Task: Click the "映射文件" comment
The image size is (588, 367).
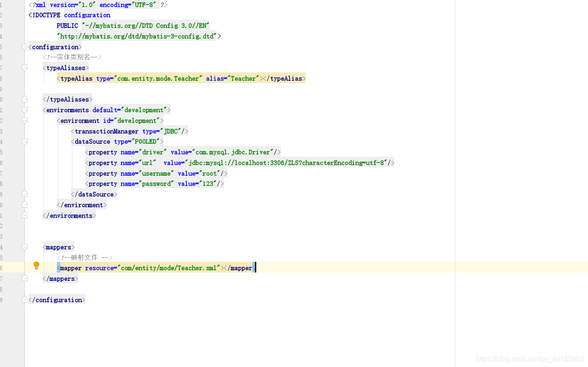Action: point(84,257)
